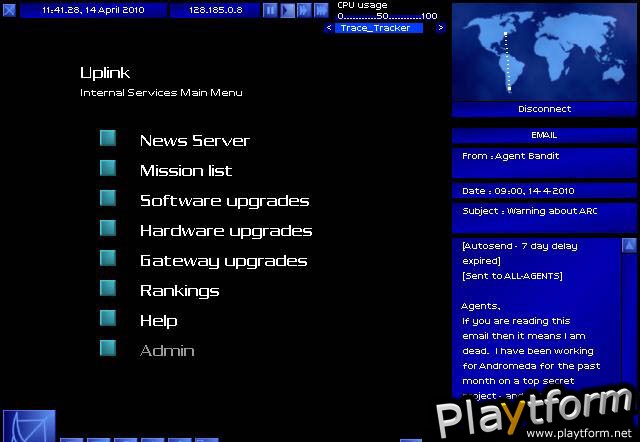640x442 pixels.
Task: Click the square bullet beside Hardware upgrades
Action: pos(108,228)
